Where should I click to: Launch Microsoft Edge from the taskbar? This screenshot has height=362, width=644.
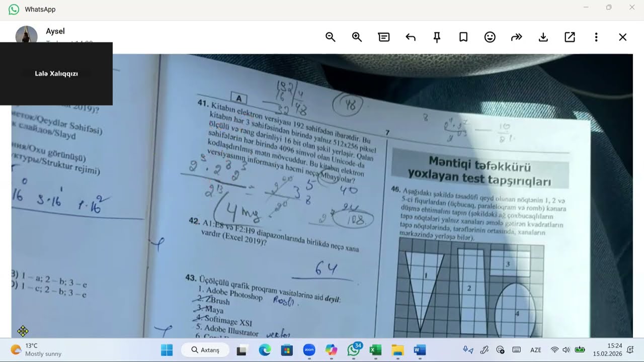265,350
